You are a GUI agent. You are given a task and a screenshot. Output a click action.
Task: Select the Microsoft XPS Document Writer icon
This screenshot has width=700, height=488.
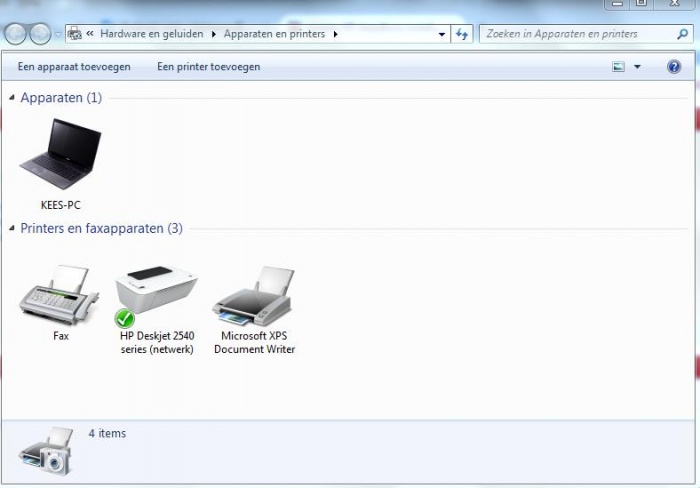[254, 296]
